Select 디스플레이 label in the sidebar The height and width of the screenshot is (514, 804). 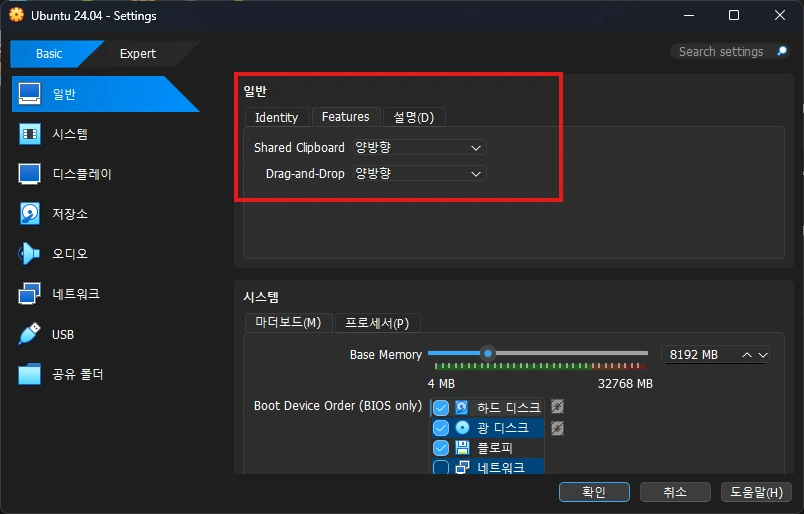point(82,174)
